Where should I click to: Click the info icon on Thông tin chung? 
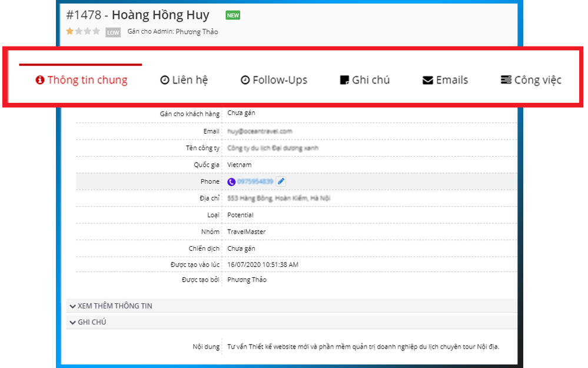coord(40,80)
